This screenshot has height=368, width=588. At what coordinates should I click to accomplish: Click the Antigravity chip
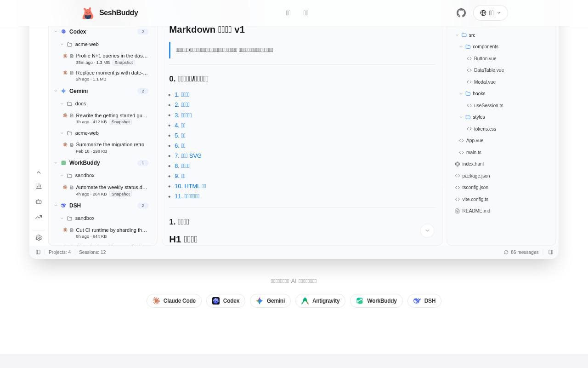click(x=320, y=301)
